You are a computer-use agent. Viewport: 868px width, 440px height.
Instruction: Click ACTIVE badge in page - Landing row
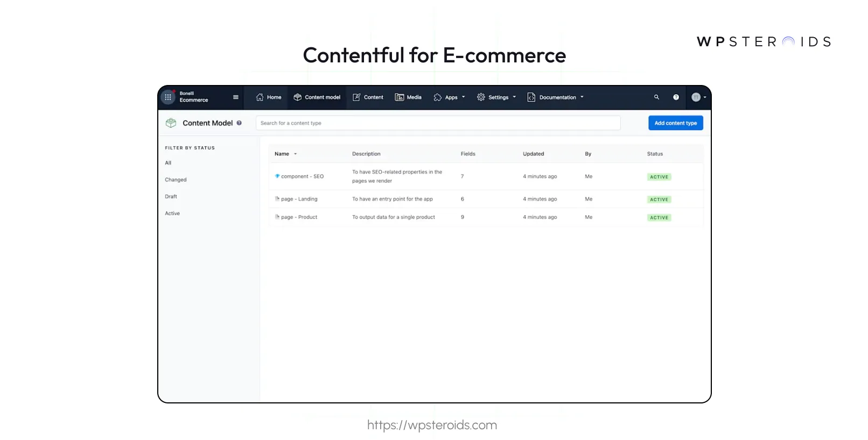(659, 200)
